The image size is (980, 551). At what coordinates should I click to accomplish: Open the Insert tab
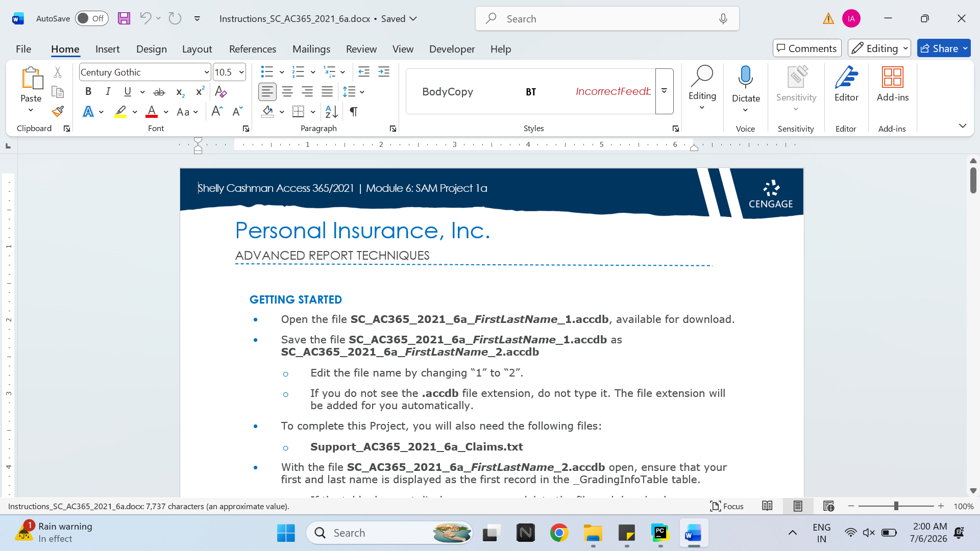[x=107, y=49]
